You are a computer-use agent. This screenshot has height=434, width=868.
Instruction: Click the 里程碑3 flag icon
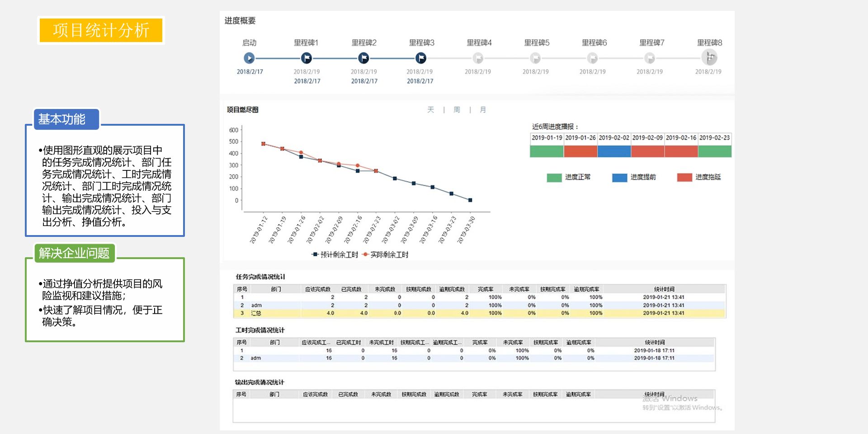[420, 58]
